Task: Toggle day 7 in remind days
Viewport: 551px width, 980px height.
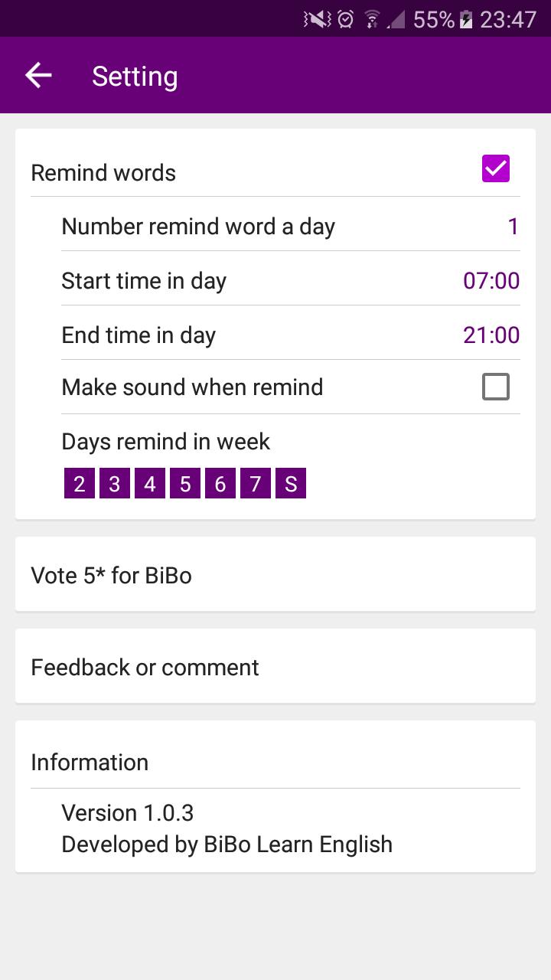Action: tap(256, 484)
